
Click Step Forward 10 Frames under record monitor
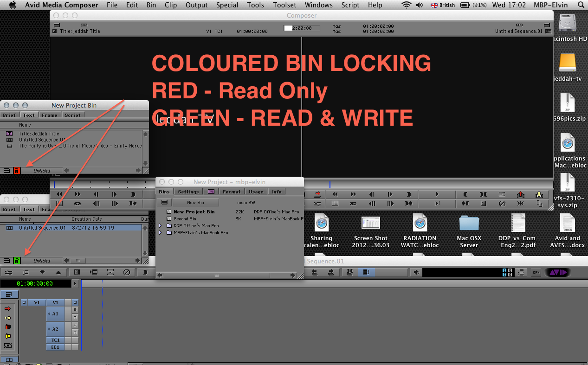390,203
